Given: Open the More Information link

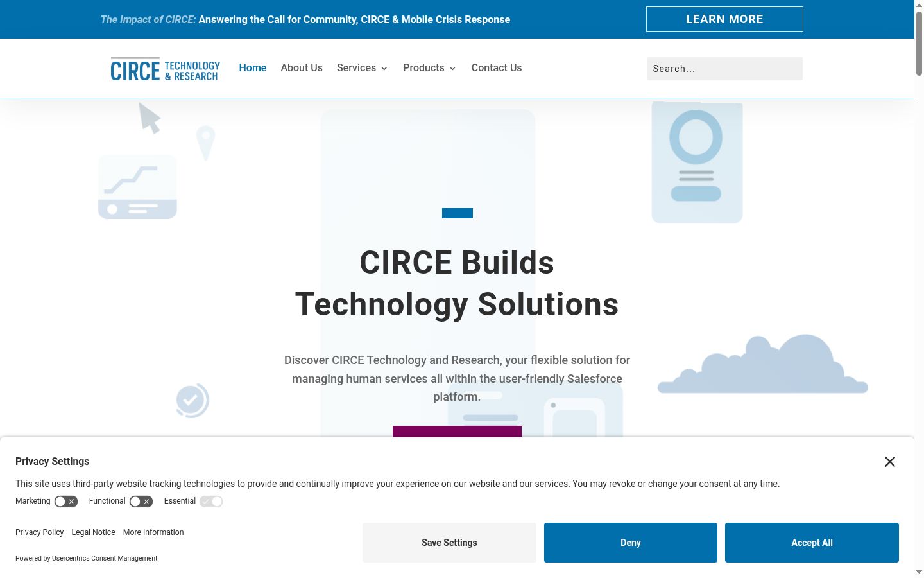Looking at the screenshot, I should 153,532.
